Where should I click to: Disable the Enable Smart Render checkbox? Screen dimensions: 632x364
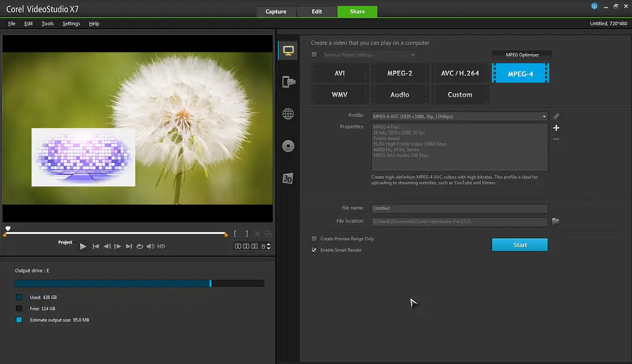[315, 250]
